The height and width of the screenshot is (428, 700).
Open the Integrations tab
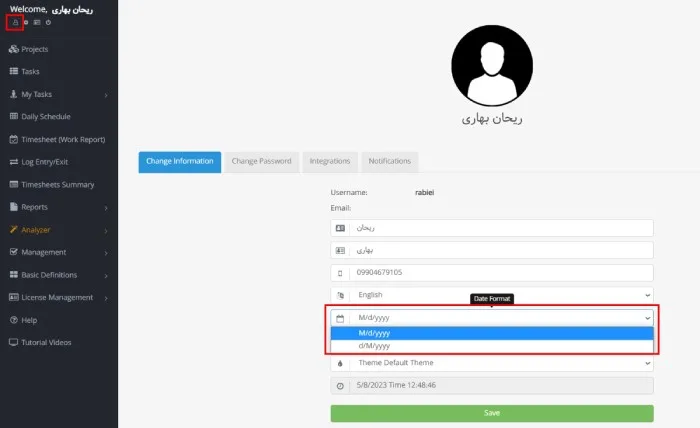[x=329, y=161]
